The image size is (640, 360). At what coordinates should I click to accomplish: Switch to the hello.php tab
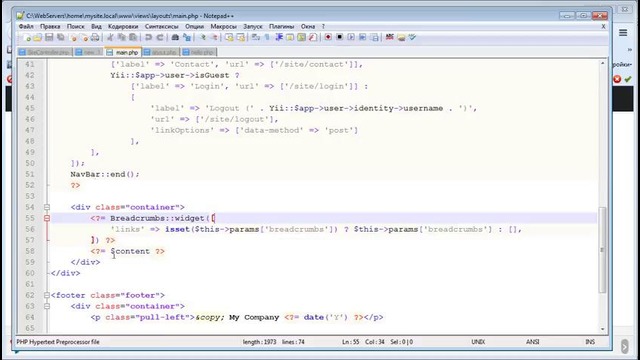pyautogui.click(x=199, y=52)
